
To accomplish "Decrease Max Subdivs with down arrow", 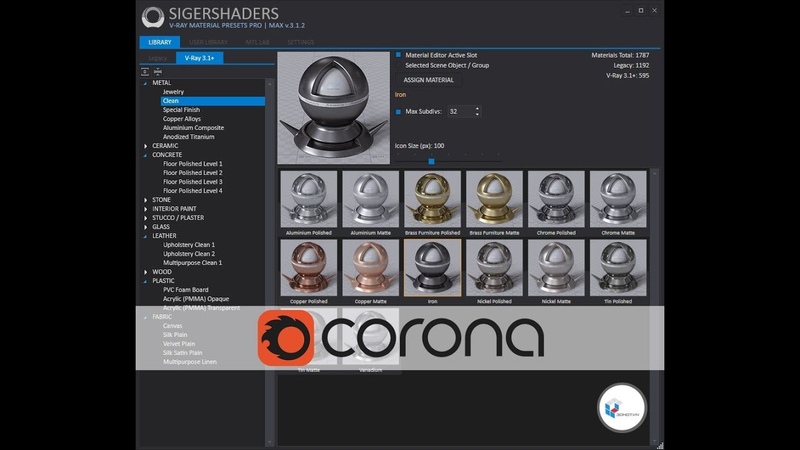I will tap(477, 114).
